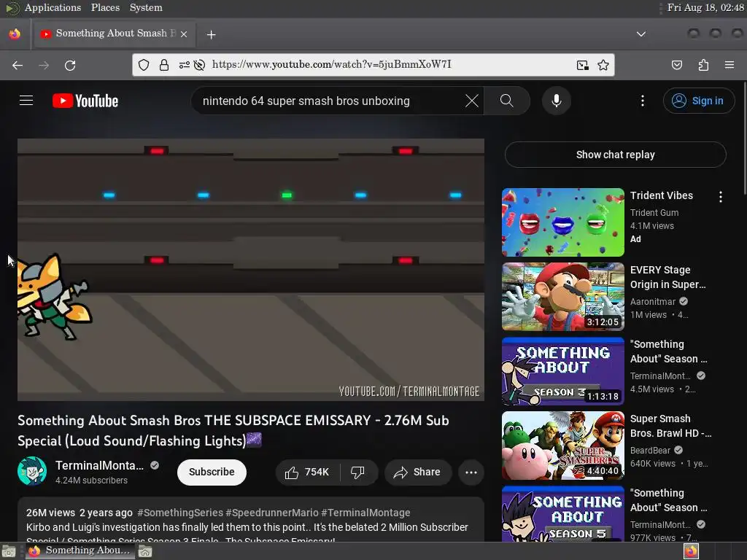Viewport: 747px width, 560px height.
Task: Dislike the video with thumbs down
Action: tap(357, 472)
